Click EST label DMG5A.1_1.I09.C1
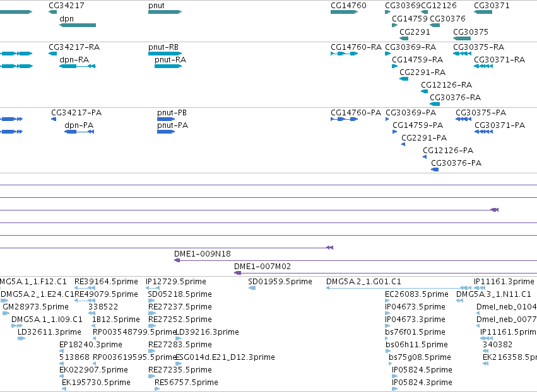Image resolution: width=537 pixels, height=392 pixels. (47, 320)
